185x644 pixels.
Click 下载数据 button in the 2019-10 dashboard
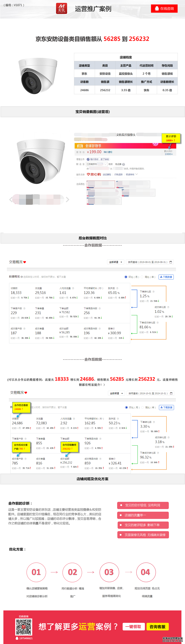coord(166,407)
